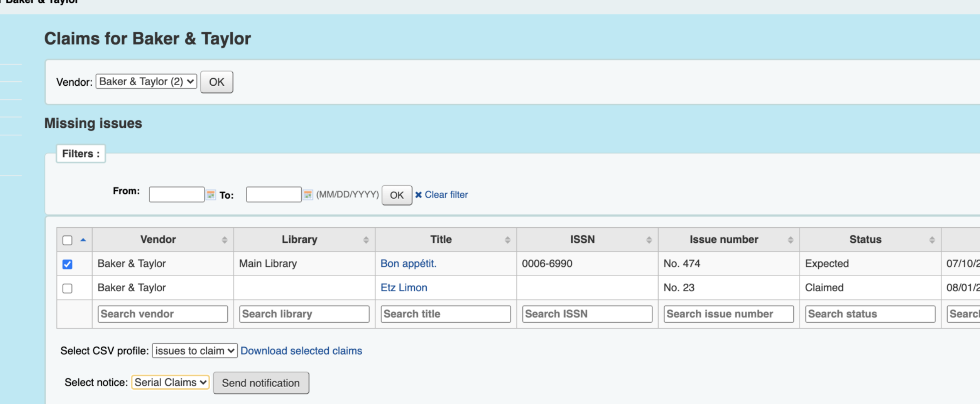The image size is (980, 404).
Task: Click the Filters legend label
Action: click(x=81, y=154)
